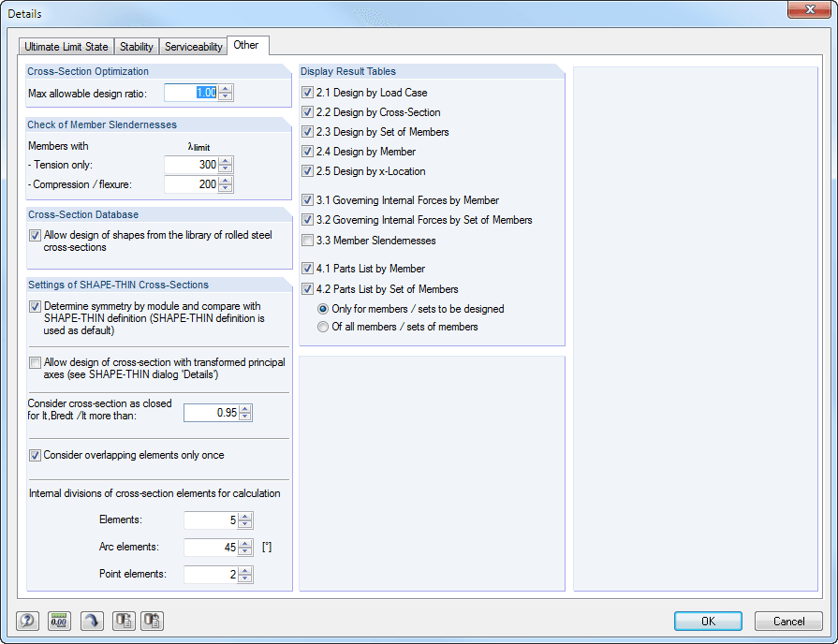This screenshot has height=644, width=838.
Task: Close the Details dialog with X
Action: coord(809,9)
